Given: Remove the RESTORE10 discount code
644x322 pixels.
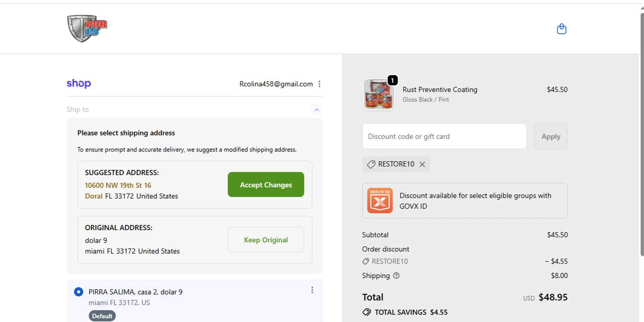Looking at the screenshot, I should [x=422, y=164].
